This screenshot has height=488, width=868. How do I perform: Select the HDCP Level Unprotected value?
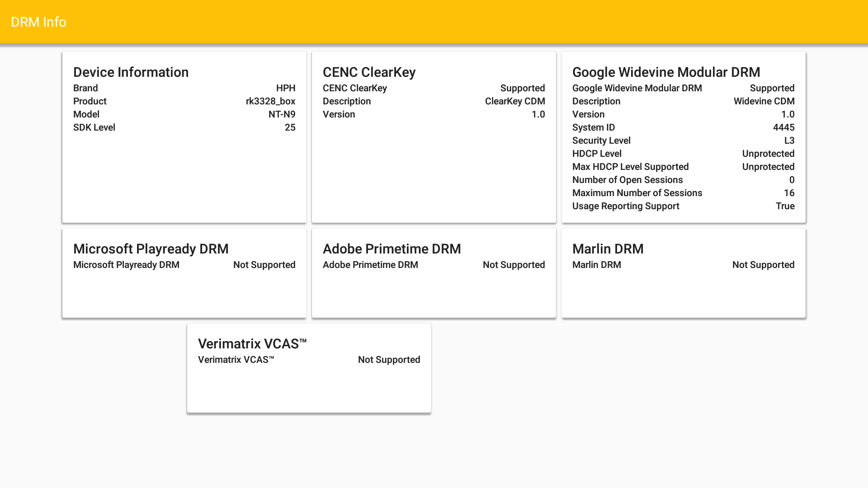(768, 154)
